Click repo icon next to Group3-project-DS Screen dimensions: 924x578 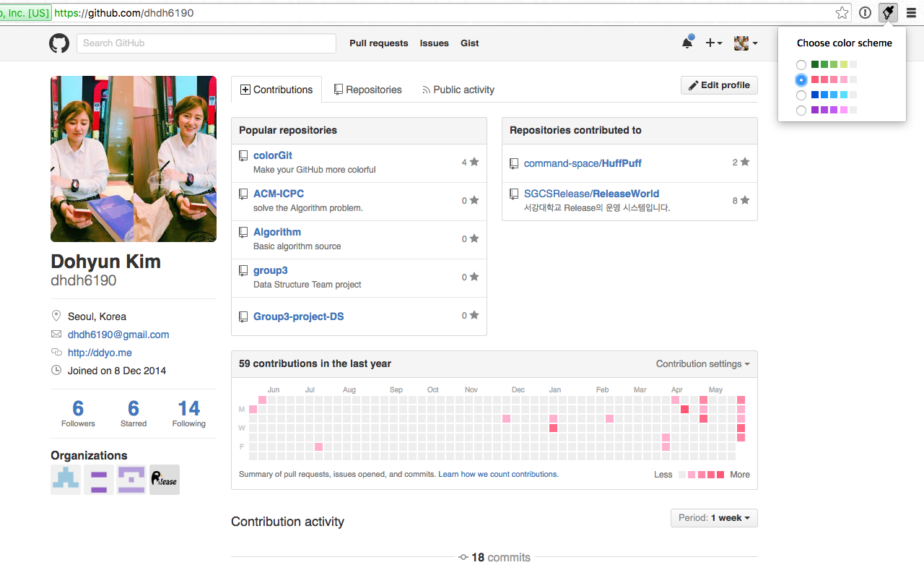(243, 317)
